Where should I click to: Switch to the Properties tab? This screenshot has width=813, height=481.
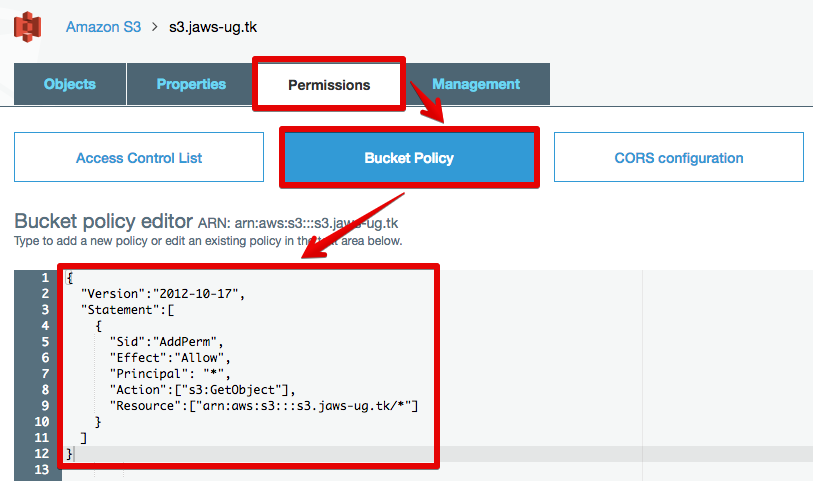click(191, 84)
